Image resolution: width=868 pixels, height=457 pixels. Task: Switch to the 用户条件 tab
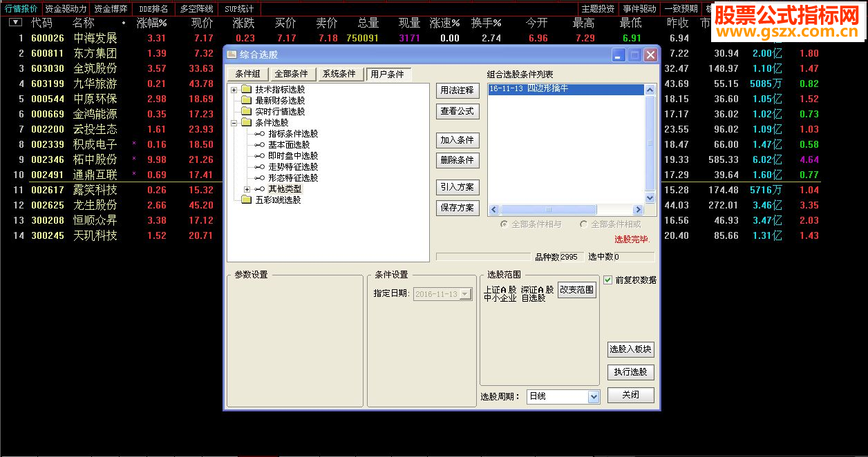point(388,75)
